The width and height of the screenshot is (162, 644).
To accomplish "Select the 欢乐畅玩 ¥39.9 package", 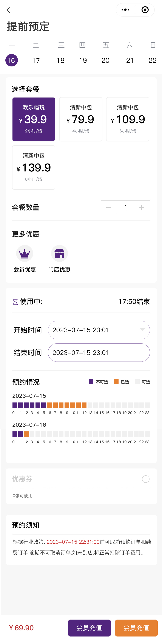I will (x=34, y=119).
